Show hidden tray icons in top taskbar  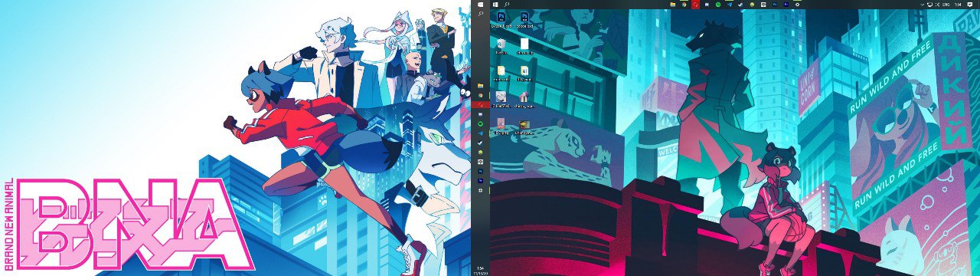click(922, 5)
